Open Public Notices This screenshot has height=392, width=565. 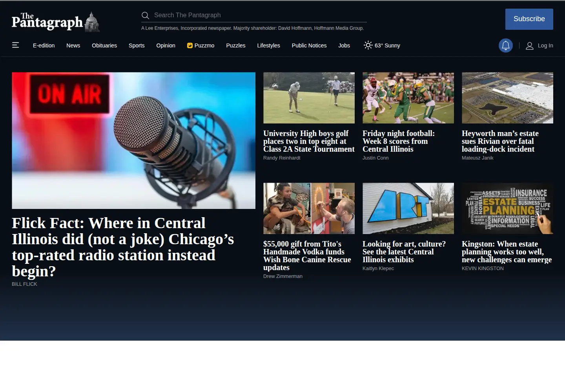pyautogui.click(x=309, y=45)
